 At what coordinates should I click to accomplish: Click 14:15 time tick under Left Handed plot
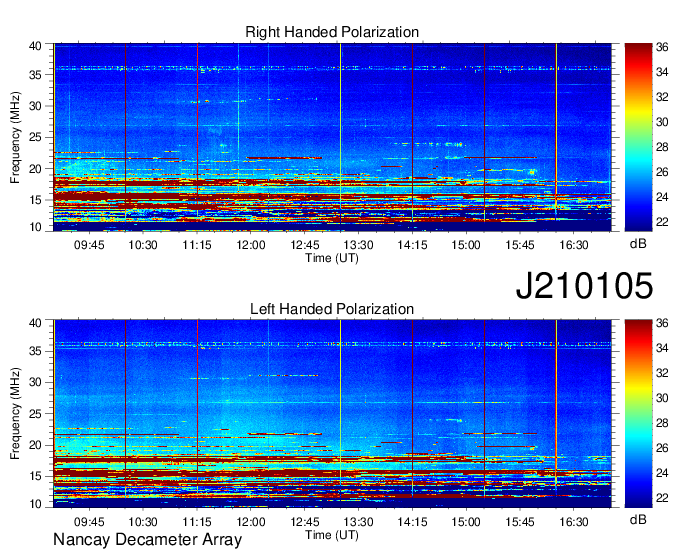[x=412, y=522]
